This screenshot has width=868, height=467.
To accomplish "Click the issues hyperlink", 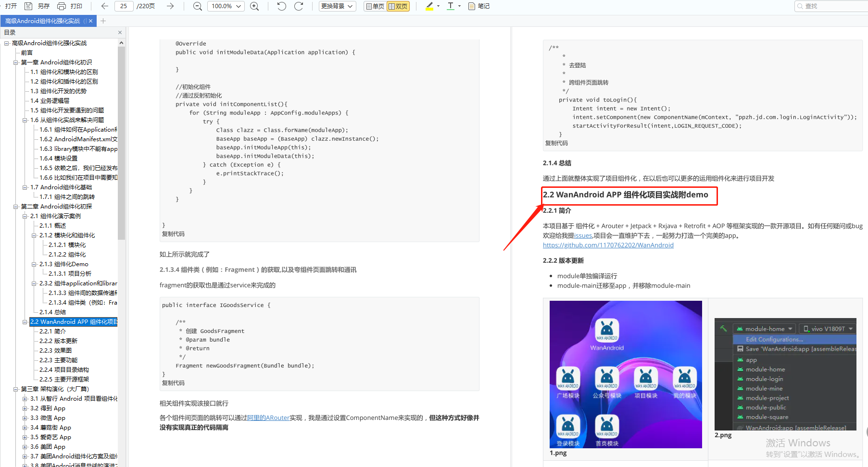I will (583, 236).
